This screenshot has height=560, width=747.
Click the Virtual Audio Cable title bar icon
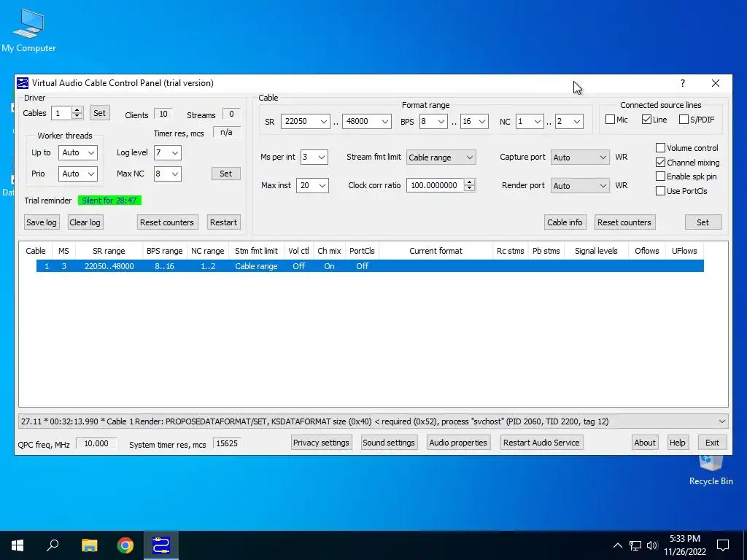(x=23, y=83)
